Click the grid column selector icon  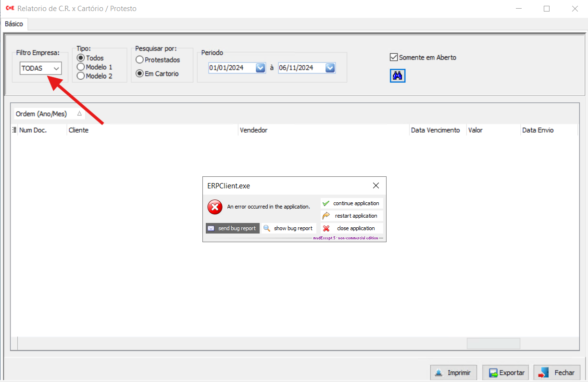pos(14,130)
